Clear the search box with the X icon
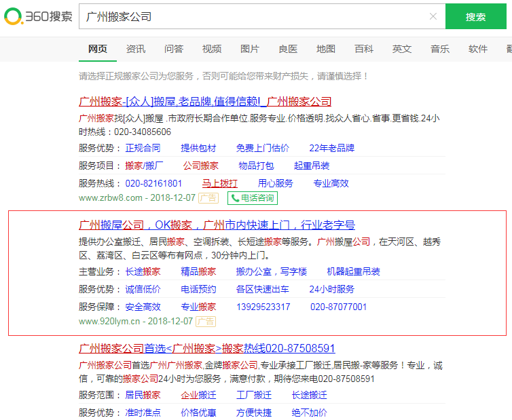This screenshot has height=420, width=512. click(x=433, y=16)
